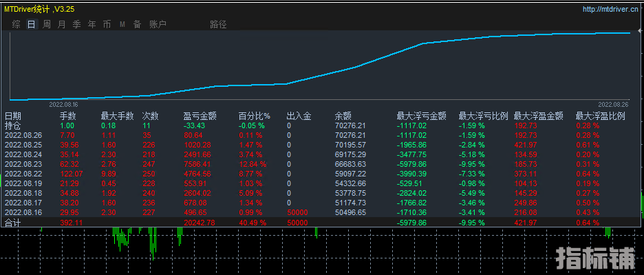Click the 0.50 % floating profit ratio

coord(588,203)
